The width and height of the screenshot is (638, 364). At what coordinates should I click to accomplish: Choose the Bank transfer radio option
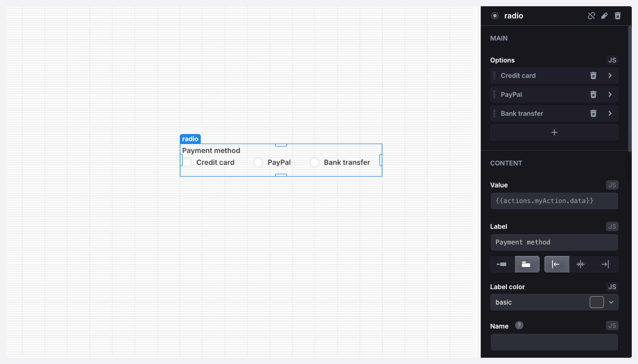314,162
